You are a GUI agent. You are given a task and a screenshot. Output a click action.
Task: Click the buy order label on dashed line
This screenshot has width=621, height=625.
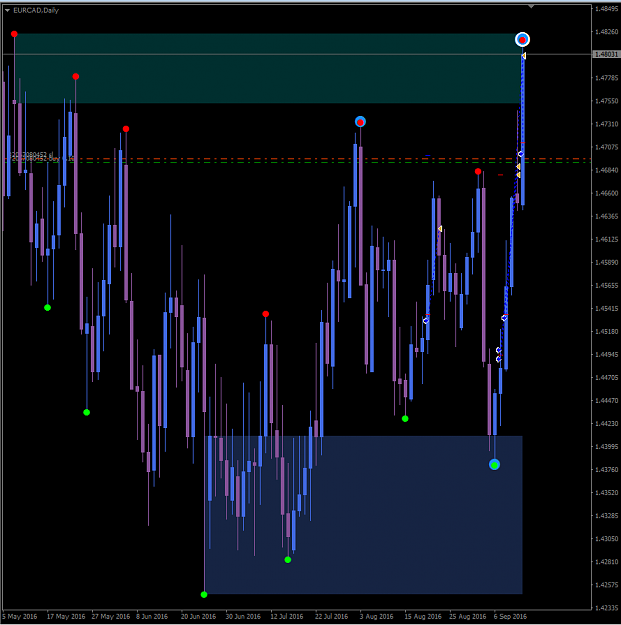click(40, 159)
